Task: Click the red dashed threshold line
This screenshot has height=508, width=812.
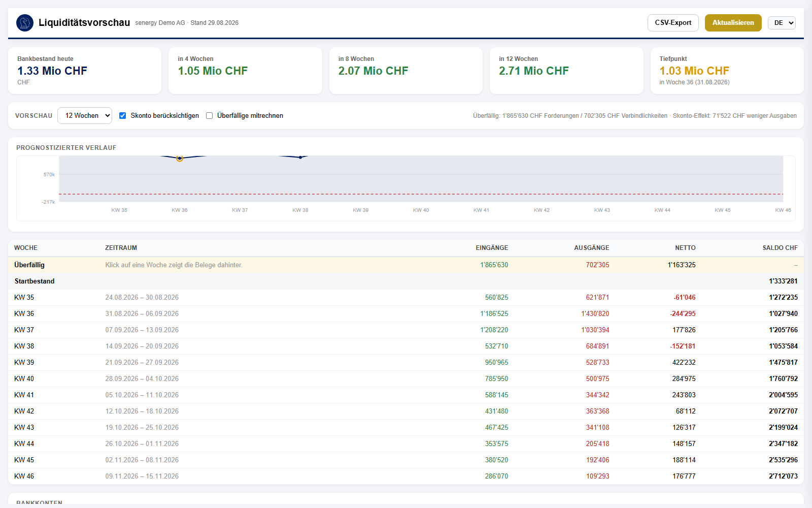Action: pos(421,194)
